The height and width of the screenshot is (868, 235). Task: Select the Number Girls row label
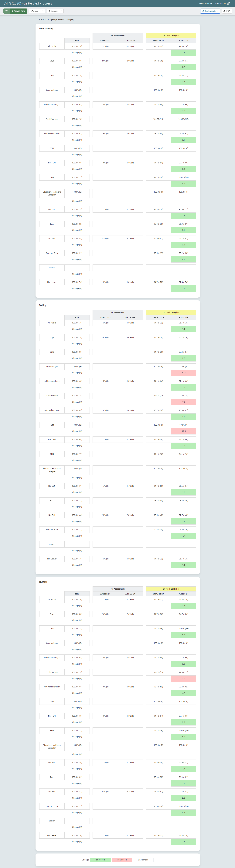pyautogui.click(x=52, y=629)
